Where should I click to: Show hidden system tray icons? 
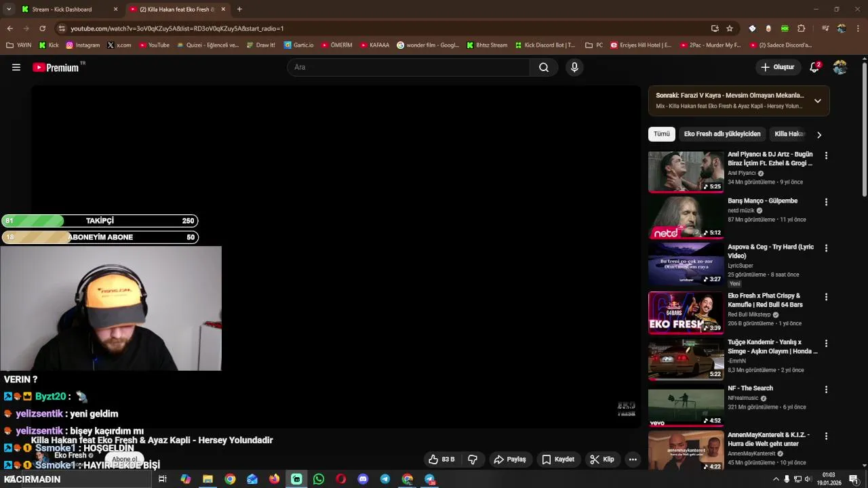776,479
